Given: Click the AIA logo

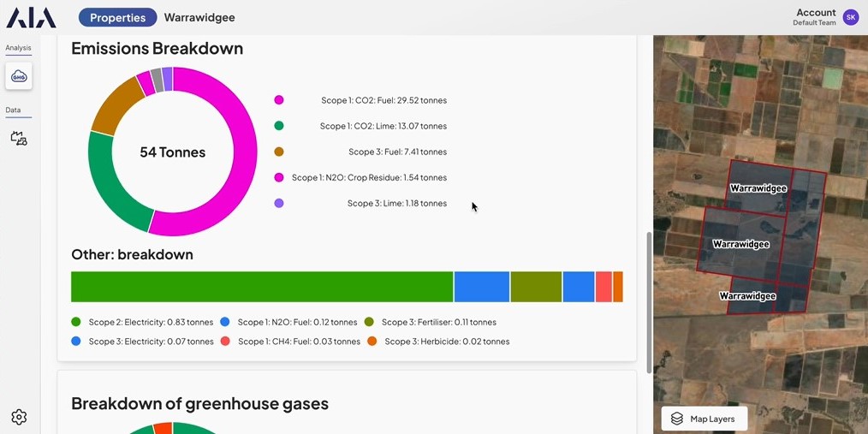Looking at the screenshot, I should pos(31,18).
